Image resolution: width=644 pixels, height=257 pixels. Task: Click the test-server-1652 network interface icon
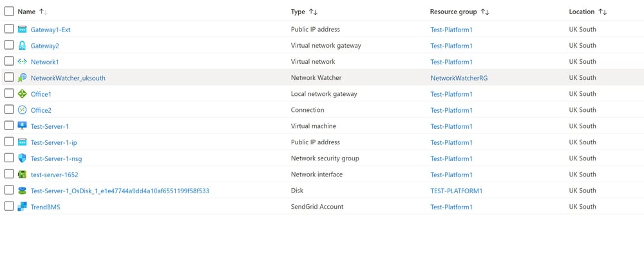click(22, 175)
